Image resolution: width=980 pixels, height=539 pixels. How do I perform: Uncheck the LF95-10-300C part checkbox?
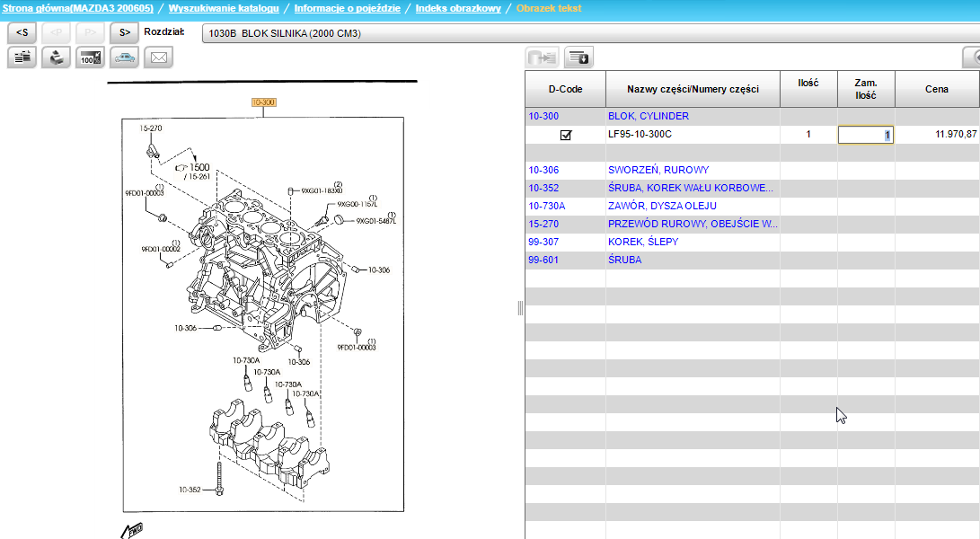click(x=566, y=135)
